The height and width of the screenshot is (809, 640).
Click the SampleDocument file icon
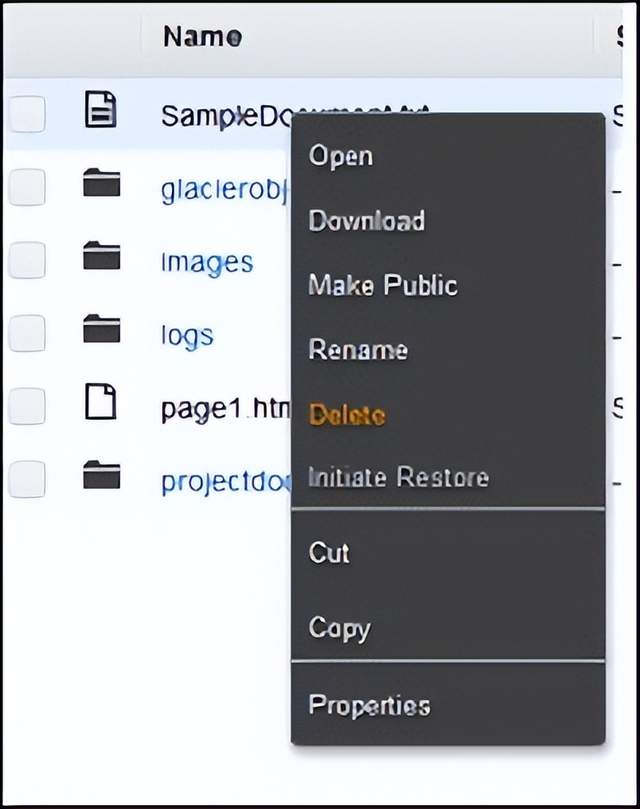point(101,111)
